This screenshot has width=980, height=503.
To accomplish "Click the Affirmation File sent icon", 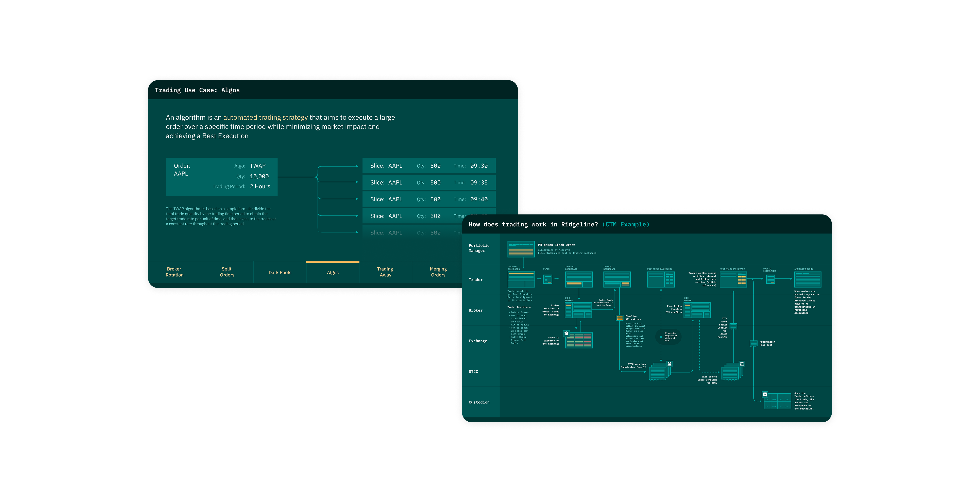I will 753,343.
